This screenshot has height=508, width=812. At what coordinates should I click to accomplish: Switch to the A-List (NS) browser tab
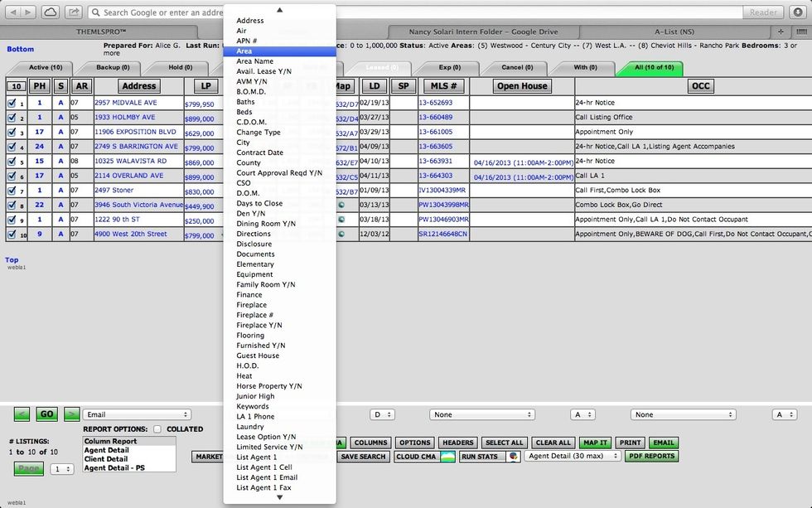pos(674,31)
